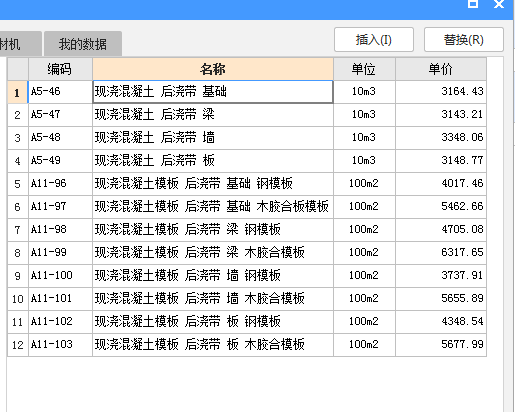Image resolution: width=515 pixels, height=412 pixels.
Task: Click the 10m3 unit in row A5-46
Action: pyautogui.click(x=364, y=91)
